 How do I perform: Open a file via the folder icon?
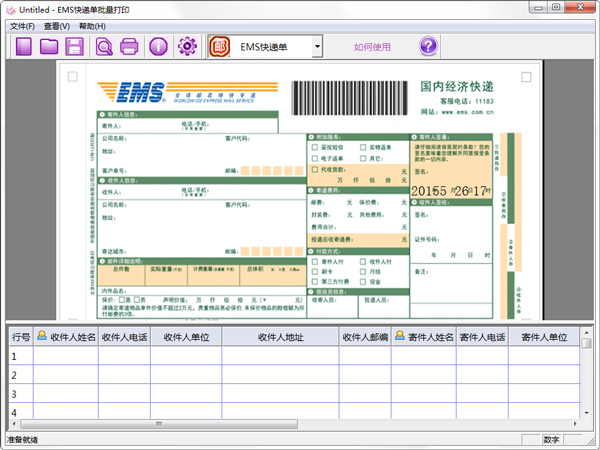pyautogui.click(x=49, y=47)
